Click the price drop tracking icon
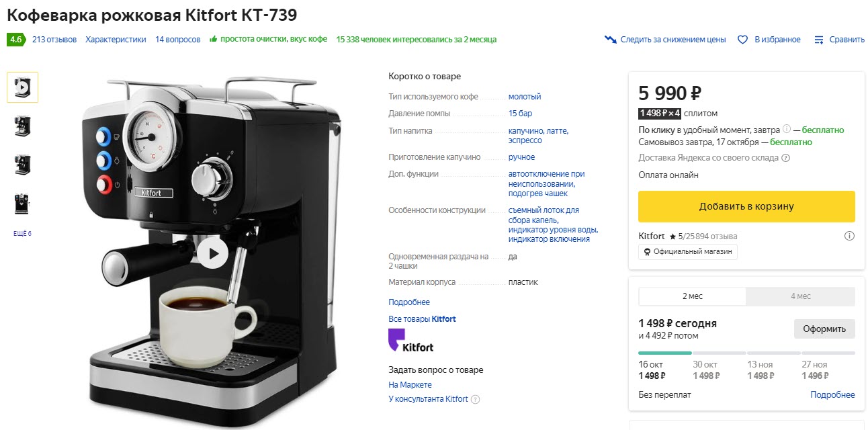This screenshot has height=430, width=868. [610, 40]
